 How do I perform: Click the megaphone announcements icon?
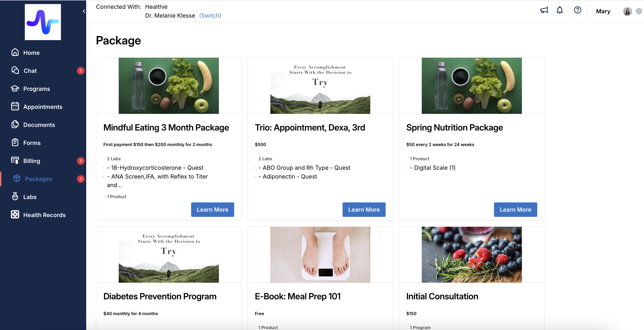pos(544,10)
